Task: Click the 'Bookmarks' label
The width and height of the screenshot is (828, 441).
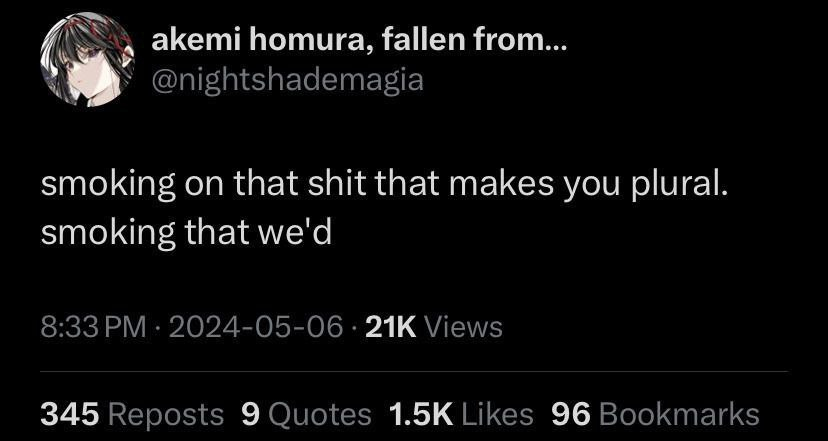Action: coord(679,414)
